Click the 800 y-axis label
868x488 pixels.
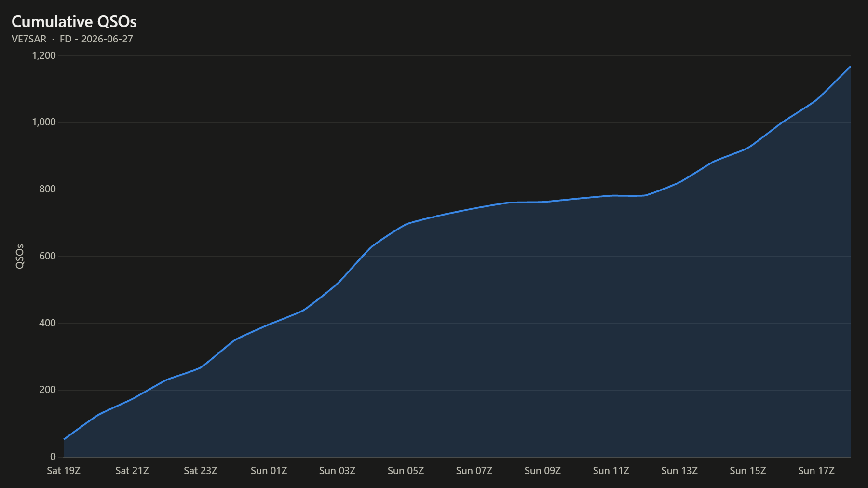coord(47,189)
